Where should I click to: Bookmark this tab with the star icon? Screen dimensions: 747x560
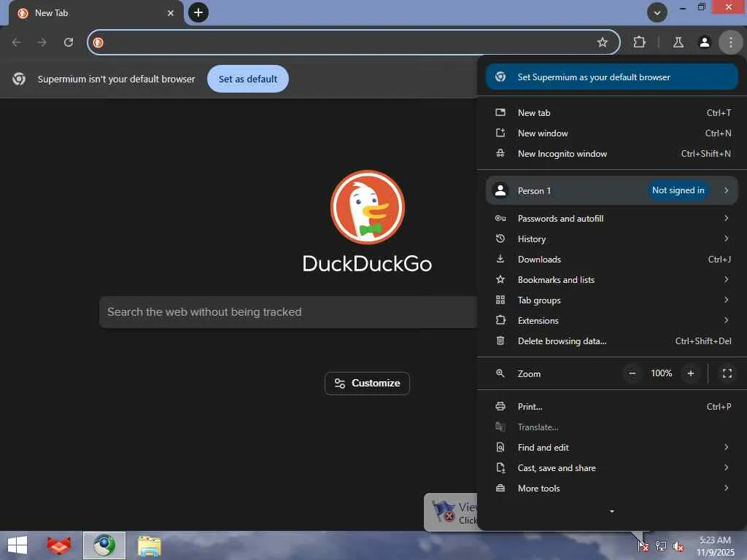click(602, 42)
